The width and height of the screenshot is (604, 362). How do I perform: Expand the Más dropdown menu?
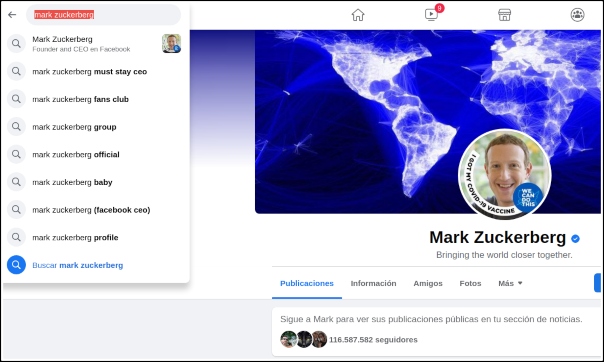pyautogui.click(x=510, y=283)
